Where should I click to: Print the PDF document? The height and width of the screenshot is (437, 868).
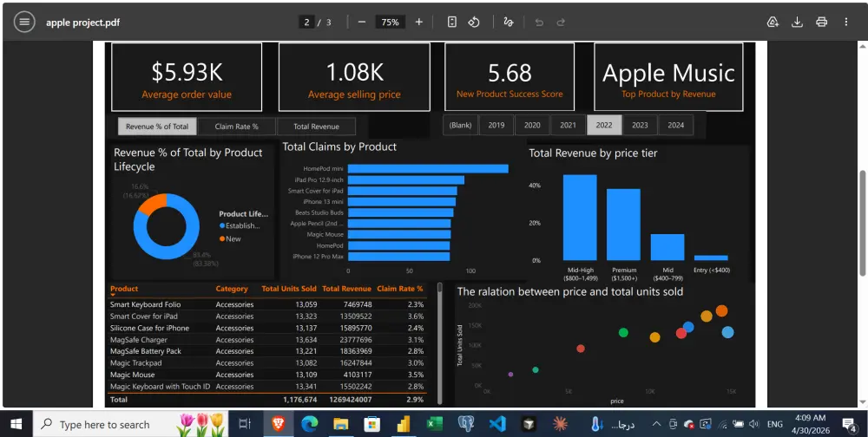click(821, 23)
